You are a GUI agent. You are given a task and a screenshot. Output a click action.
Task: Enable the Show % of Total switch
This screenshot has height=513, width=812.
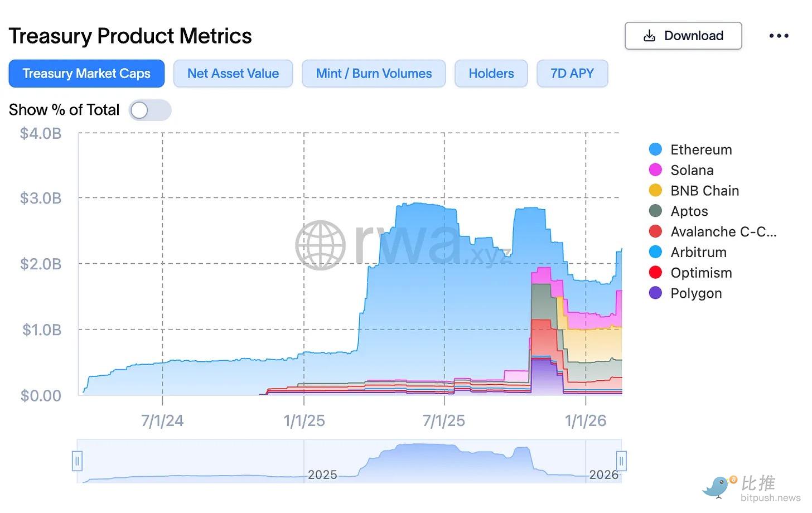click(x=149, y=110)
